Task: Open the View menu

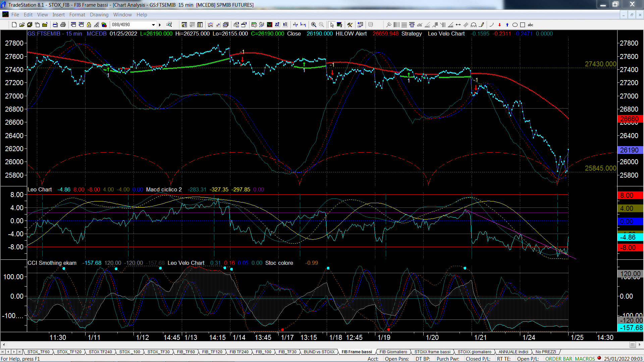Action: [x=43, y=15]
